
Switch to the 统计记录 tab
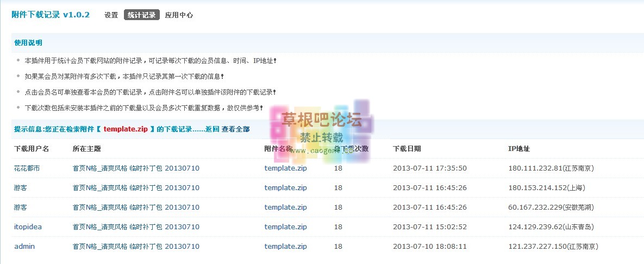(141, 15)
